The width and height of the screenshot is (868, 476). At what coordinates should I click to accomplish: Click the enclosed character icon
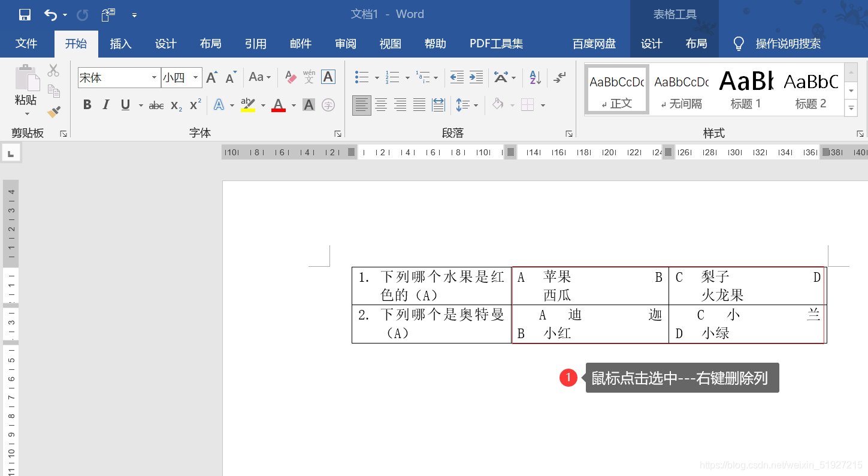click(328, 105)
